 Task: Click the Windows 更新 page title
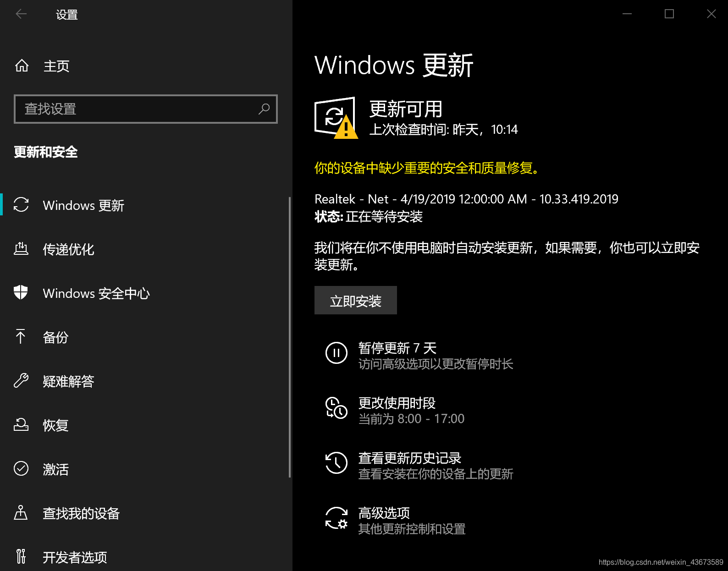(x=394, y=65)
